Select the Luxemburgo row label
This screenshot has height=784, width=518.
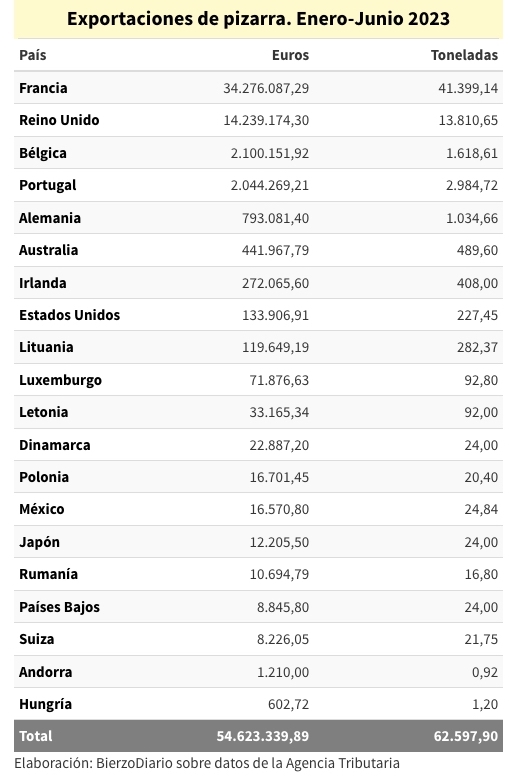point(60,380)
